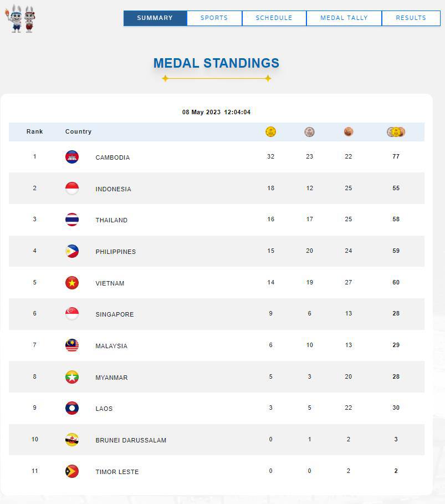
Task: Go to the Medal Tally tab
Action: coord(344,18)
